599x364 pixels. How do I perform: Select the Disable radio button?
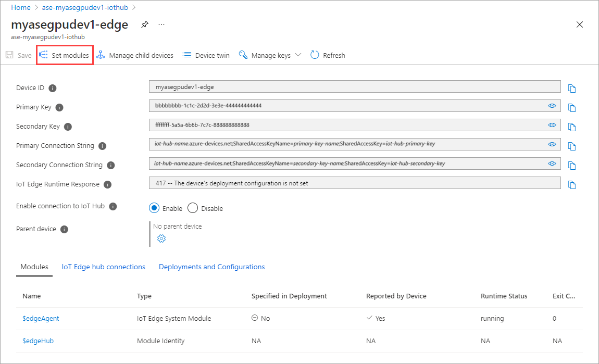coord(193,208)
